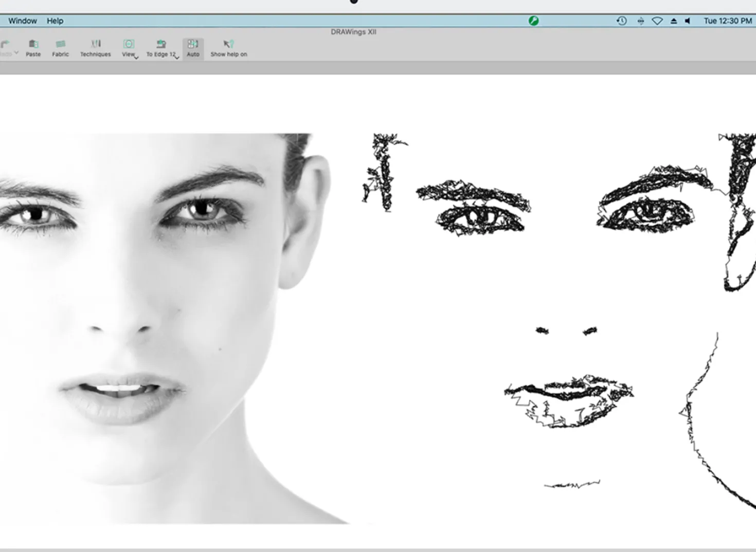The width and height of the screenshot is (756, 552).
Task: Open the Help menu
Action: (55, 21)
